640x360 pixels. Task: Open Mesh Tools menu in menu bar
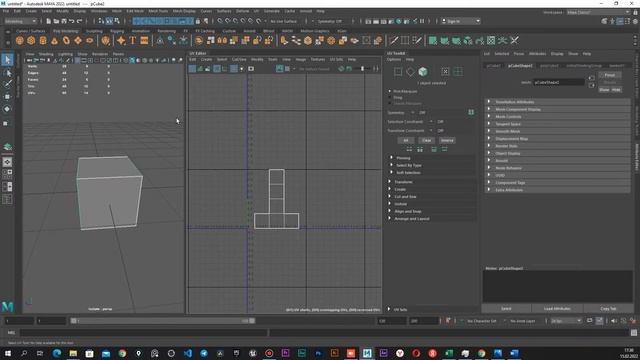coord(158,11)
